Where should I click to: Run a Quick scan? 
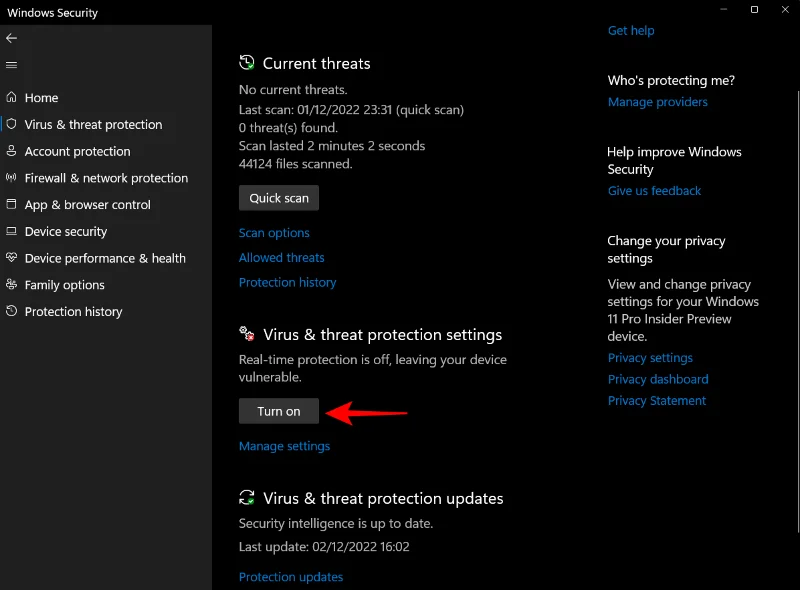(x=278, y=197)
